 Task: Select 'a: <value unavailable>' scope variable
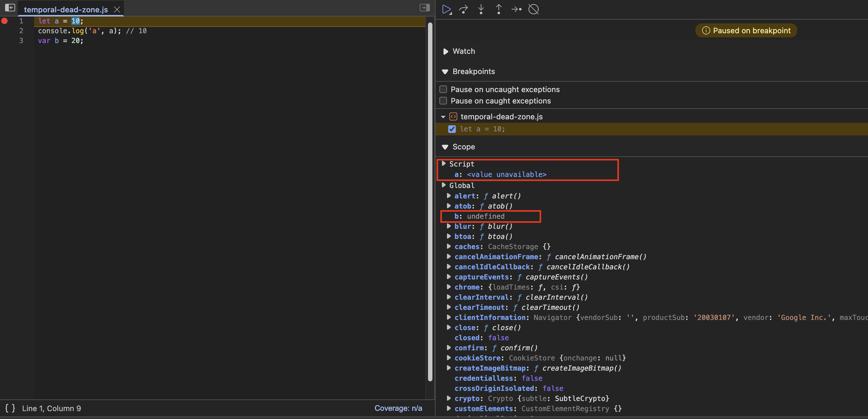(500, 174)
